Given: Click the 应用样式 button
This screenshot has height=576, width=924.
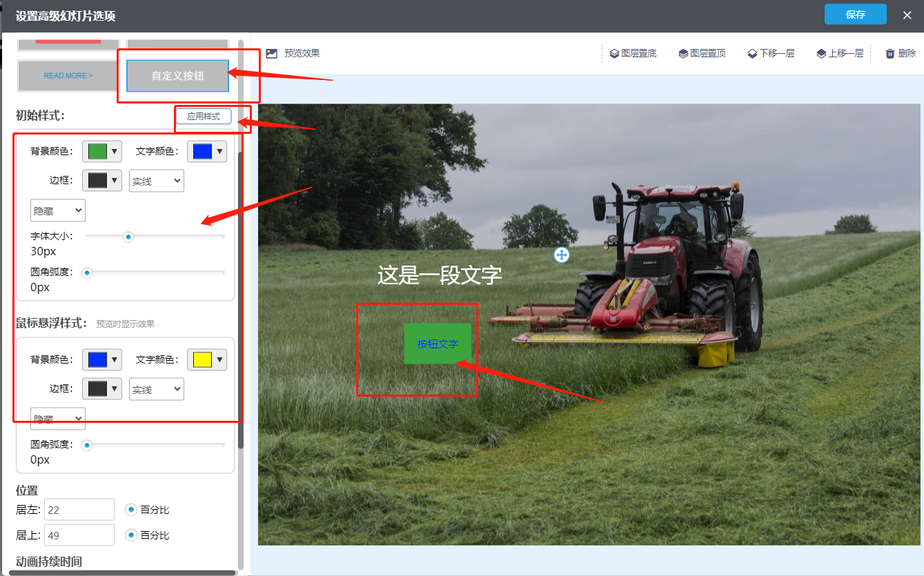Looking at the screenshot, I should click(204, 117).
